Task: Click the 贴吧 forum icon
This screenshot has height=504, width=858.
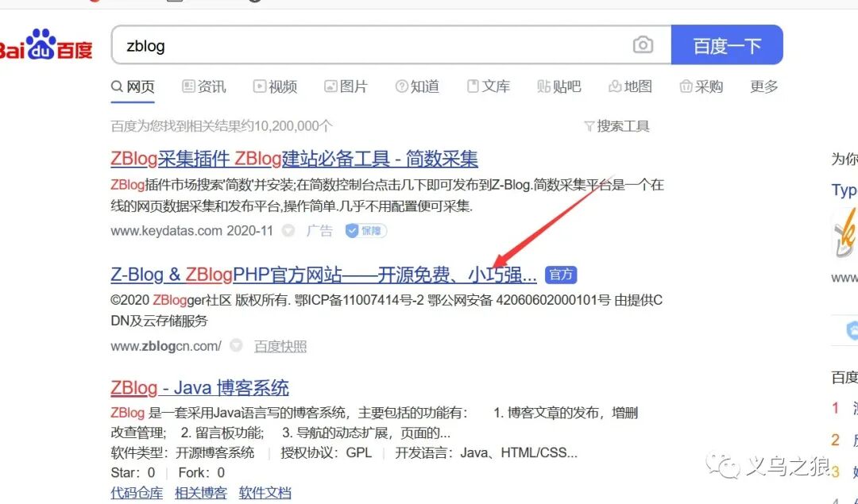Action: [x=545, y=87]
